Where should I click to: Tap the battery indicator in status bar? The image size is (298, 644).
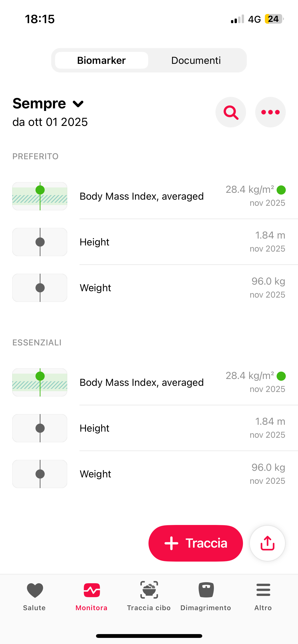click(274, 19)
